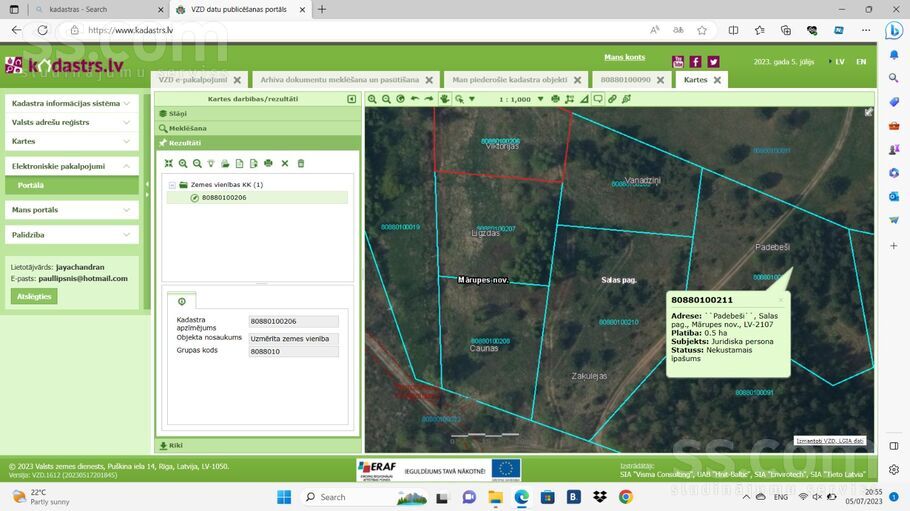The width and height of the screenshot is (910, 511).
Task: Close the 80880100211 info popup
Action: (781, 300)
